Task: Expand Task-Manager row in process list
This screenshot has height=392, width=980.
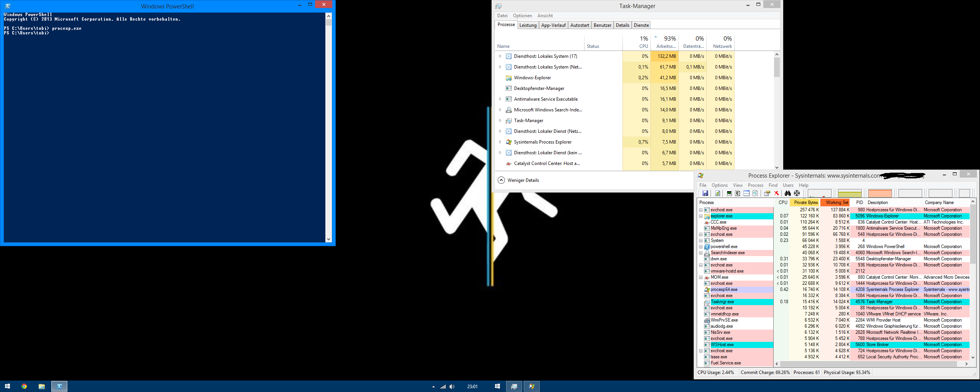Action: point(500,121)
